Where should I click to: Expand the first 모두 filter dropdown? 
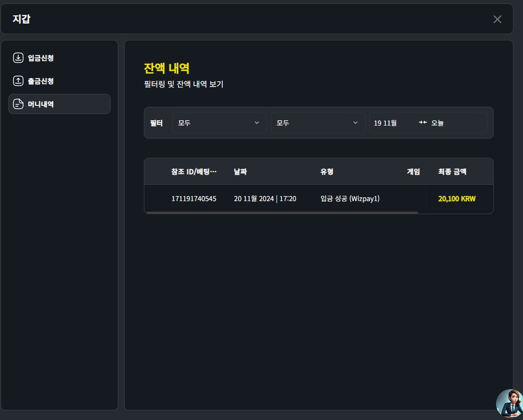219,123
